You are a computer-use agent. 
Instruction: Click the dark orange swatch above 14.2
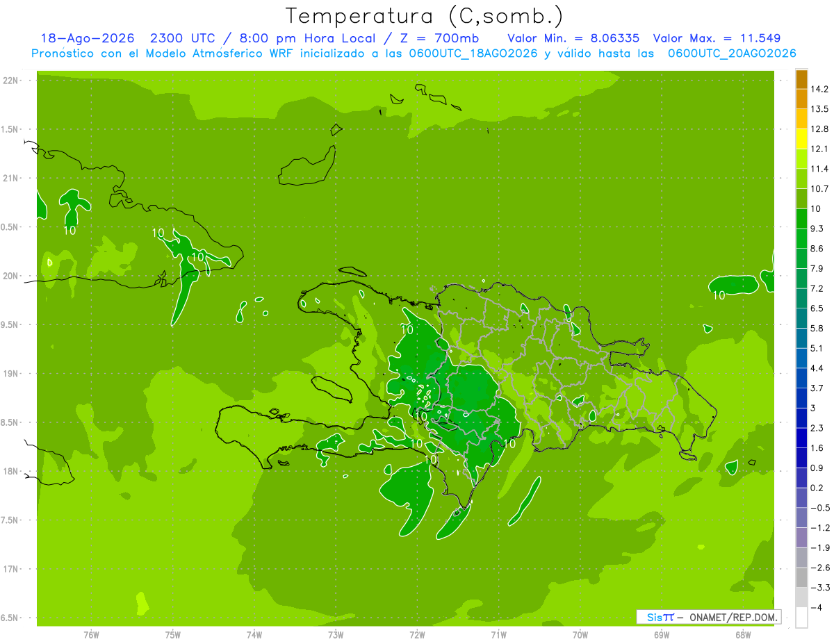click(x=801, y=79)
